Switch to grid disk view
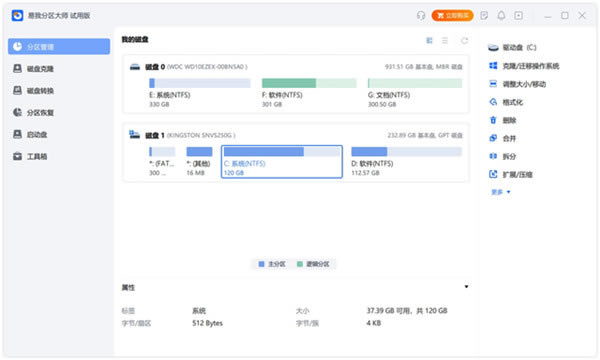The image size is (600, 360). 429,41
